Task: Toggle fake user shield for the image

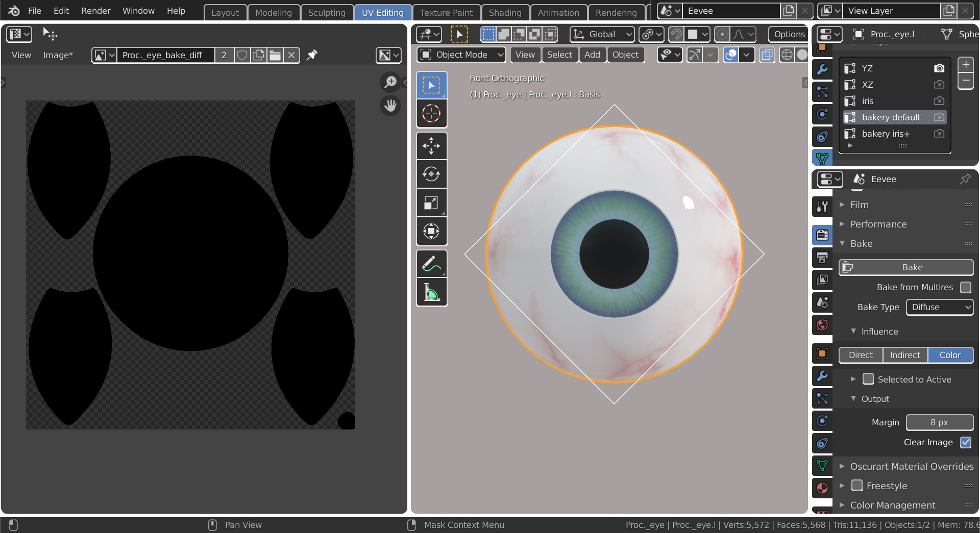Action: coord(242,55)
